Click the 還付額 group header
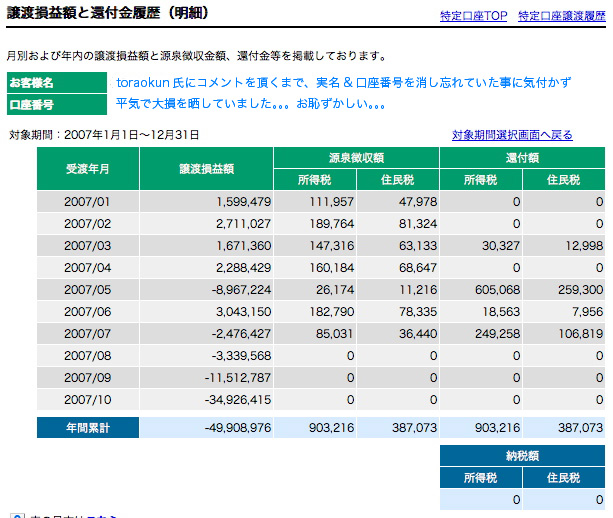 [523, 158]
